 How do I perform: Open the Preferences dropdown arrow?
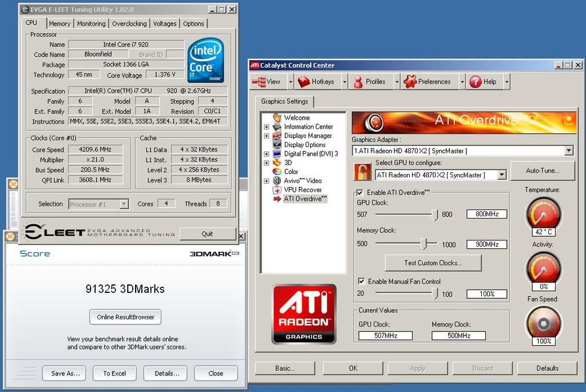(x=462, y=82)
